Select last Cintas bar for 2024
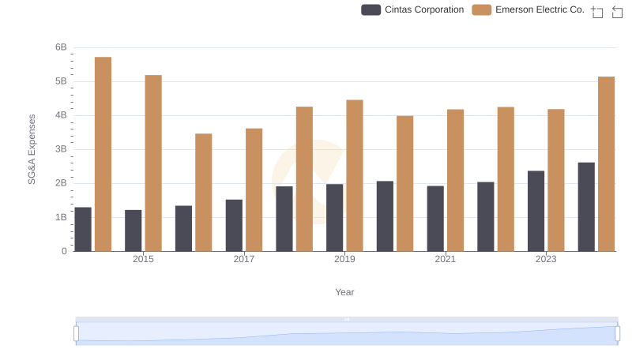The image size is (632, 364). 586,207
